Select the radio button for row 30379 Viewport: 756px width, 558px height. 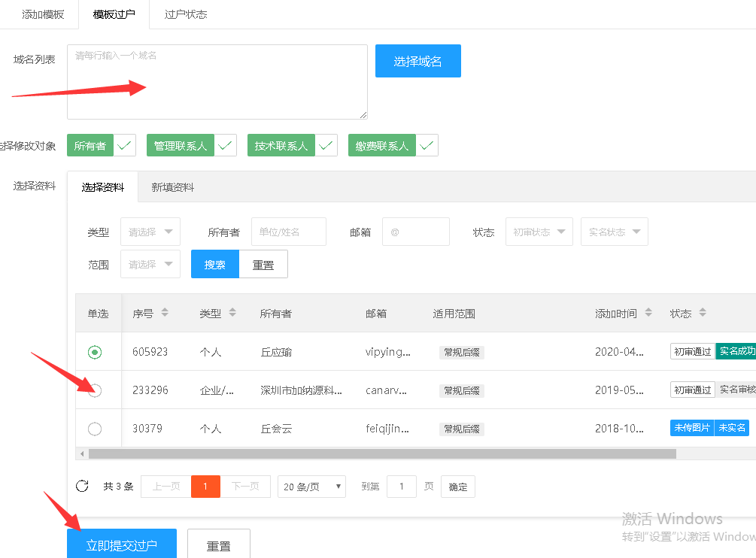click(x=95, y=429)
